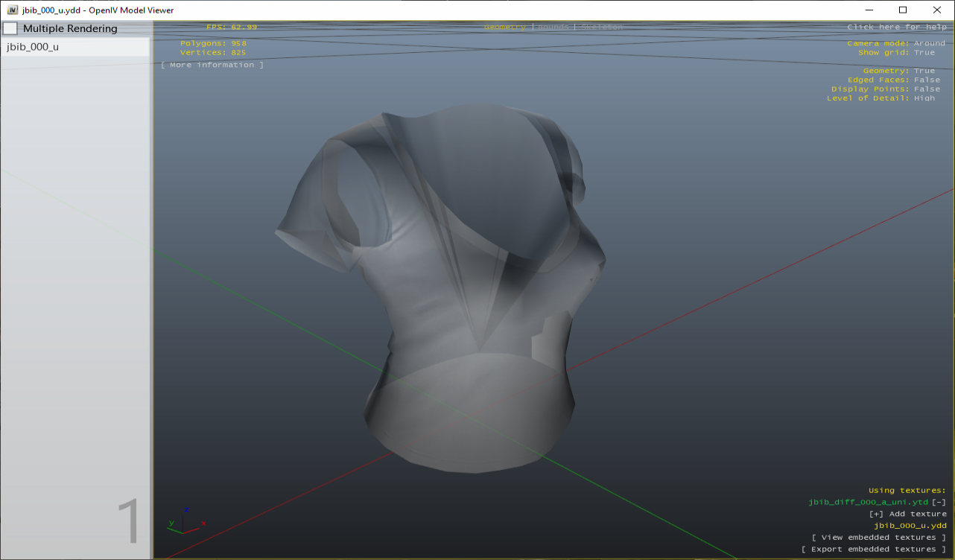The width and height of the screenshot is (955, 560).
Task: Click [+] Add texture
Action: coord(908,514)
